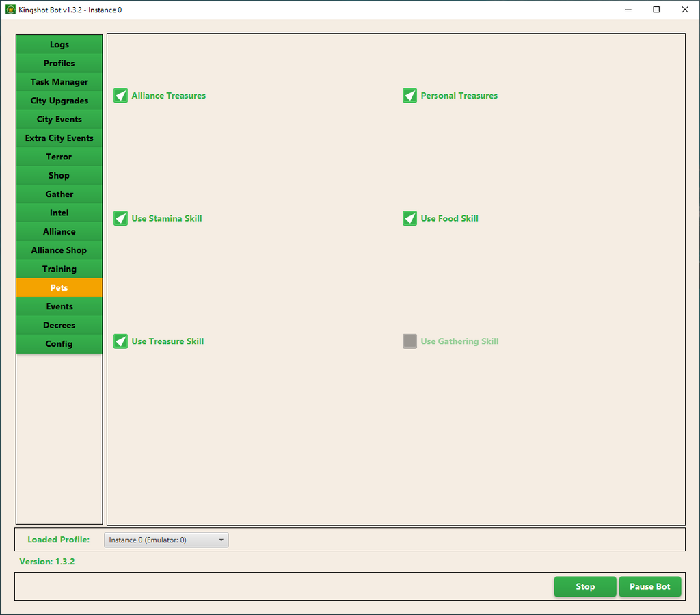Disable the Use Stamina Skill checkbox
700x615 pixels.
[x=121, y=219]
